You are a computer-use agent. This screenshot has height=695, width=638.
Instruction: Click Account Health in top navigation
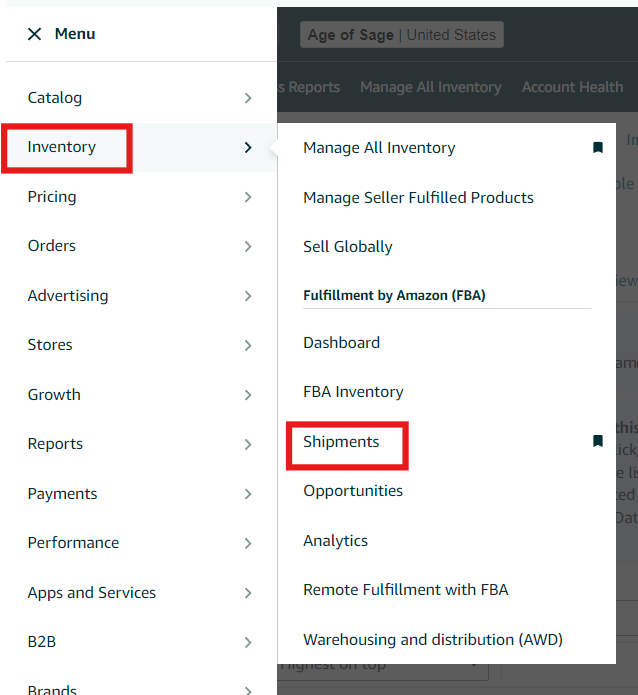[x=572, y=87]
